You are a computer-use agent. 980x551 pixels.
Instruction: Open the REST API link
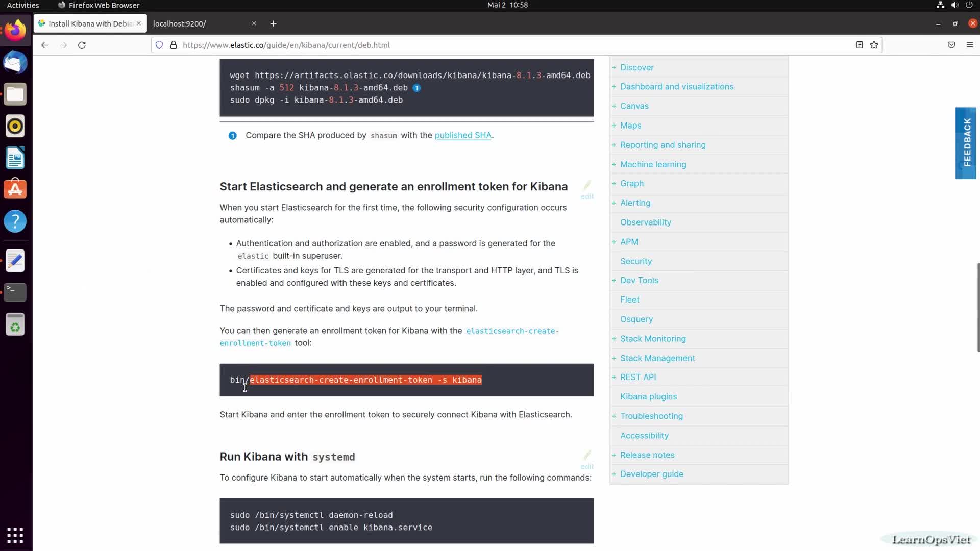click(638, 378)
